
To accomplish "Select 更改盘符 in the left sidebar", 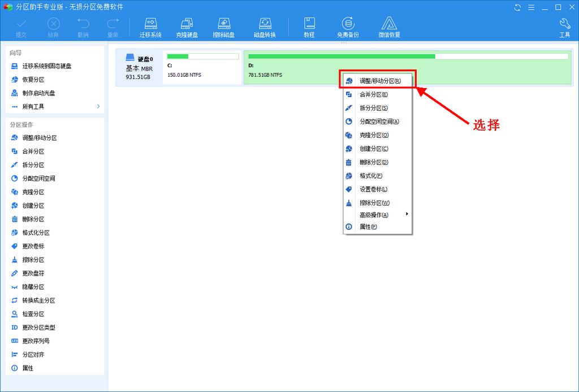I will pyautogui.click(x=33, y=273).
